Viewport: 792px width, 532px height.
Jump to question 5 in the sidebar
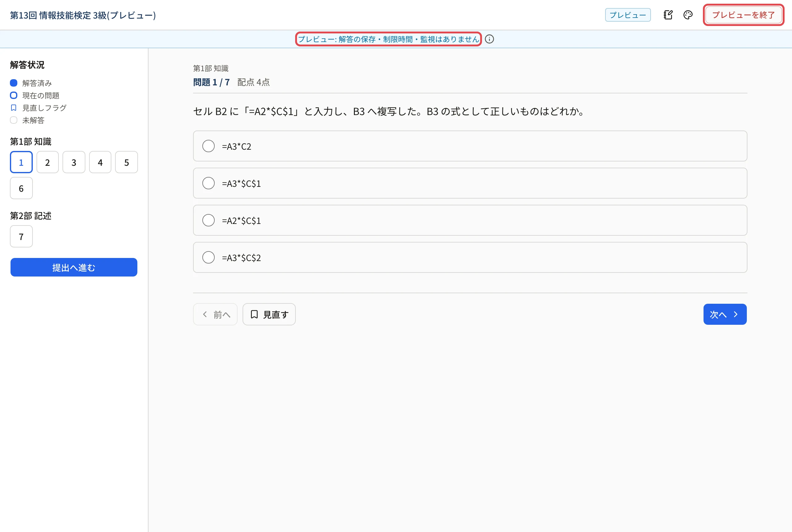click(127, 162)
